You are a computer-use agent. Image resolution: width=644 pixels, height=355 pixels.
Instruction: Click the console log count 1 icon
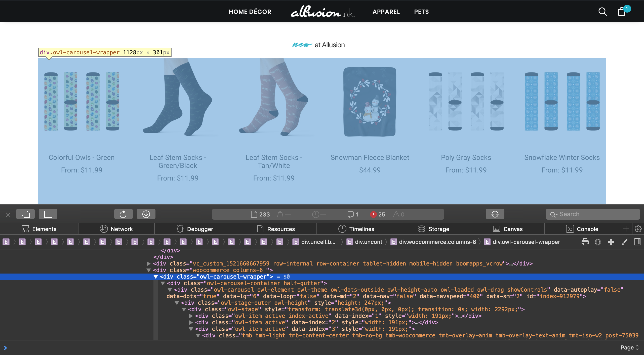click(x=353, y=214)
